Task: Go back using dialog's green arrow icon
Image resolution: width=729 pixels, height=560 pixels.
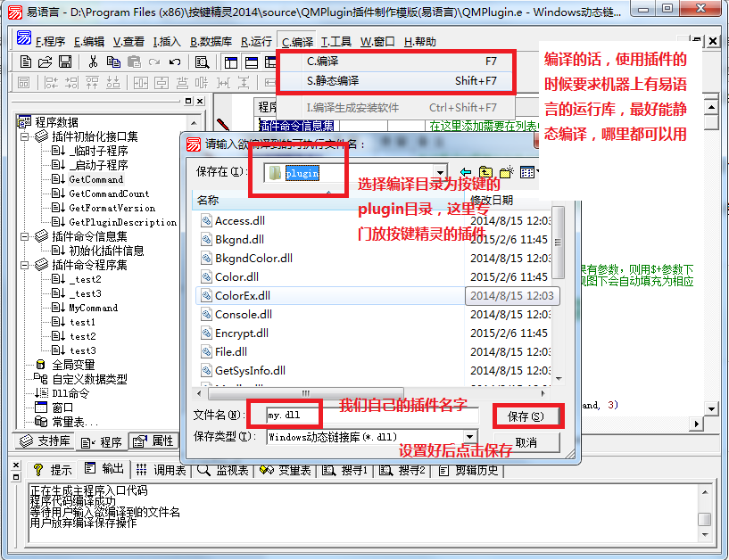Action: click(466, 172)
